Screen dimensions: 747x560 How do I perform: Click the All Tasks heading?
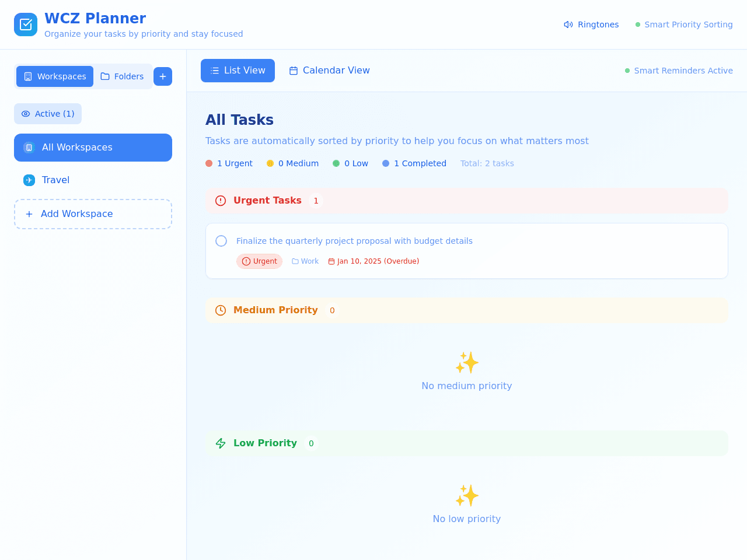click(x=239, y=120)
